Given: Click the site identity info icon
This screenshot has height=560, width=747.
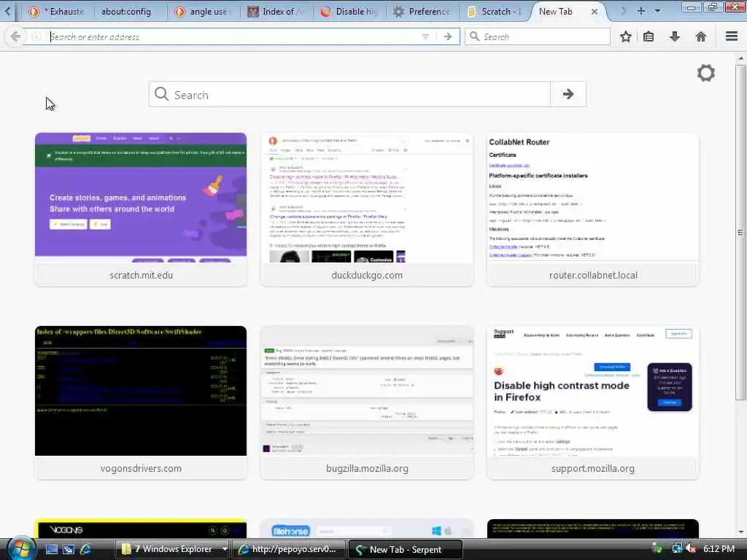Looking at the screenshot, I should pos(36,36).
